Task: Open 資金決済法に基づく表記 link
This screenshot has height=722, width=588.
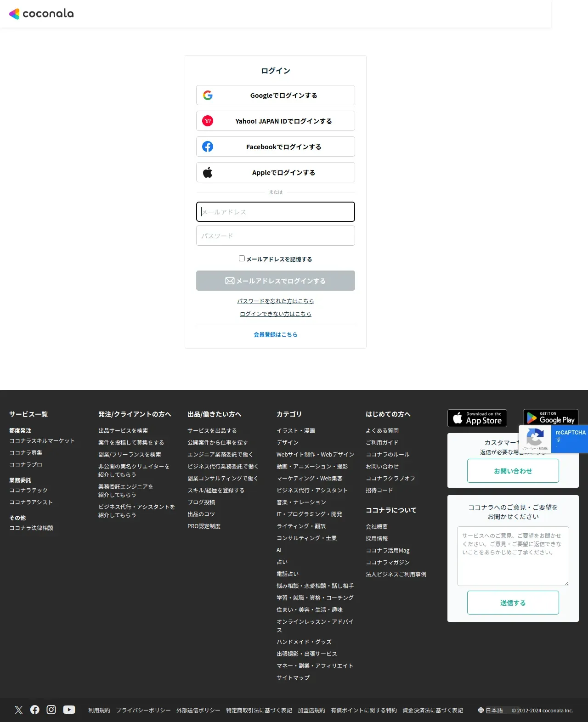Action: click(x=433, y=711)
